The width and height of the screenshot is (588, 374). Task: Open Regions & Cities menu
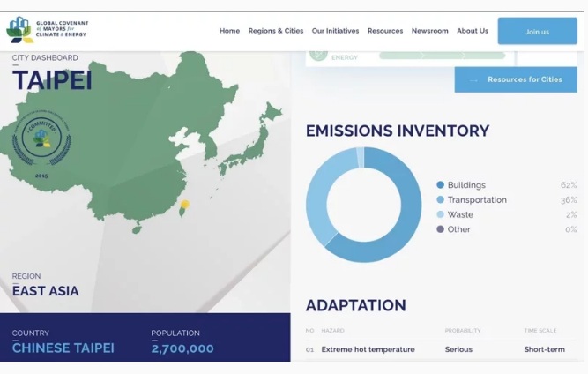tap(276, 31)
